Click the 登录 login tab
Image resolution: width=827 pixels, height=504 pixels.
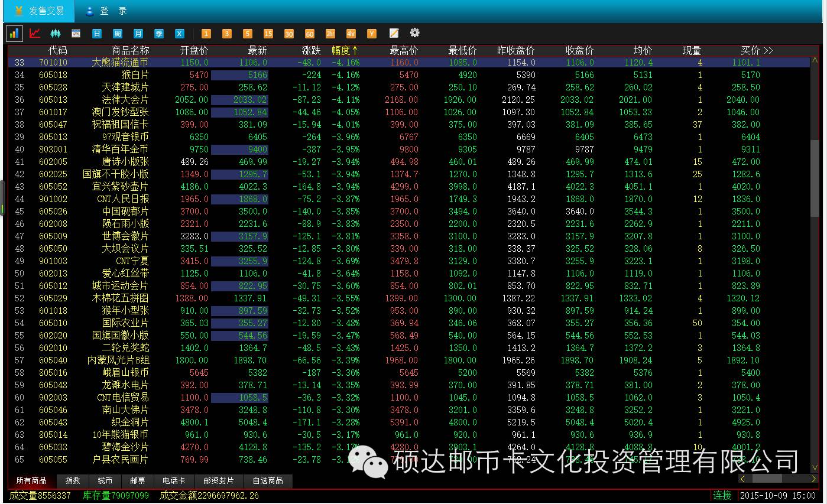106,11
